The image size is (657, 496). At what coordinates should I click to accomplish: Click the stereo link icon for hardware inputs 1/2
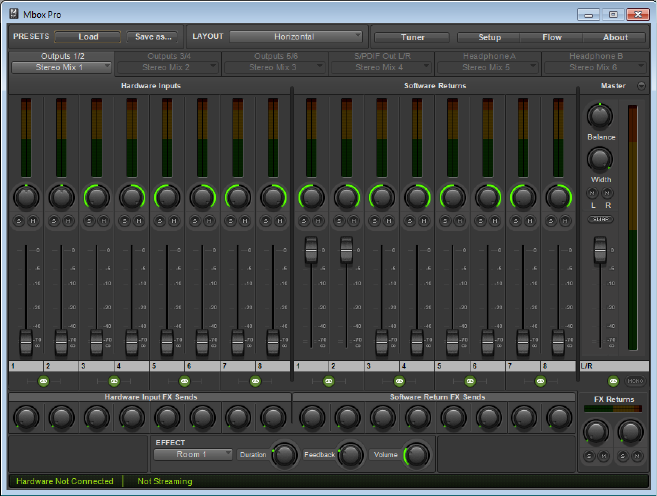[44, 381]
